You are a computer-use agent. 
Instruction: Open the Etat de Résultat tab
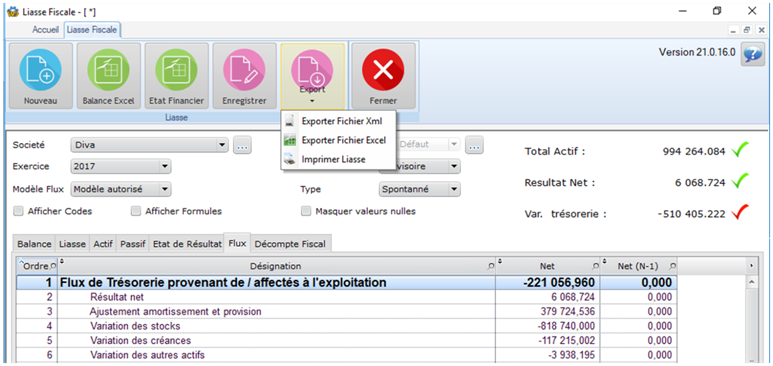(x=186, y=244)
